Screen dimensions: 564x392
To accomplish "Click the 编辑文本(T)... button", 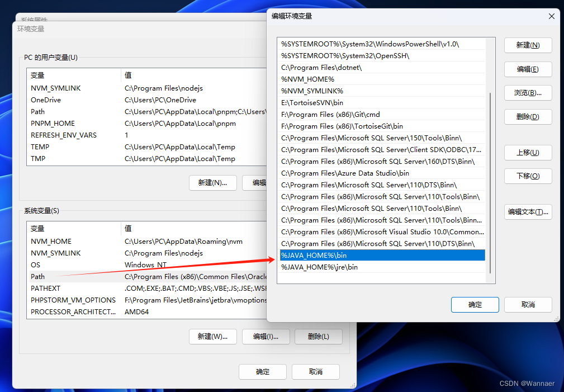I will 528,212.
